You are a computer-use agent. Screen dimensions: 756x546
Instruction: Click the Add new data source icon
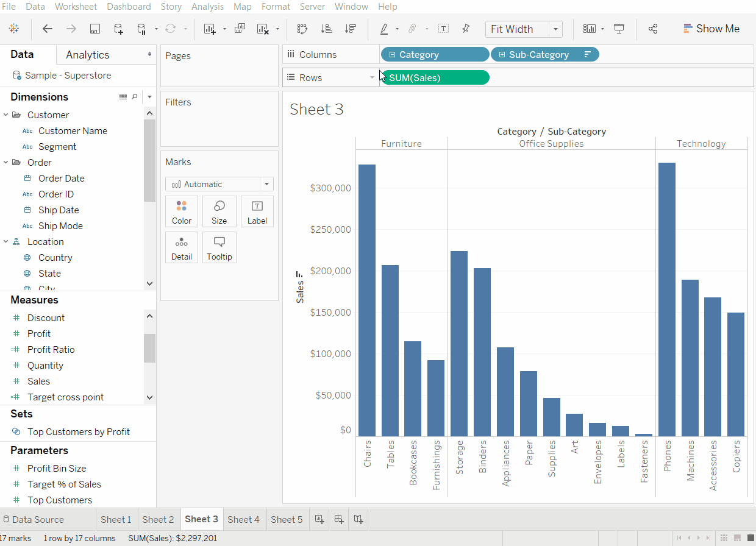pos(118,29)
